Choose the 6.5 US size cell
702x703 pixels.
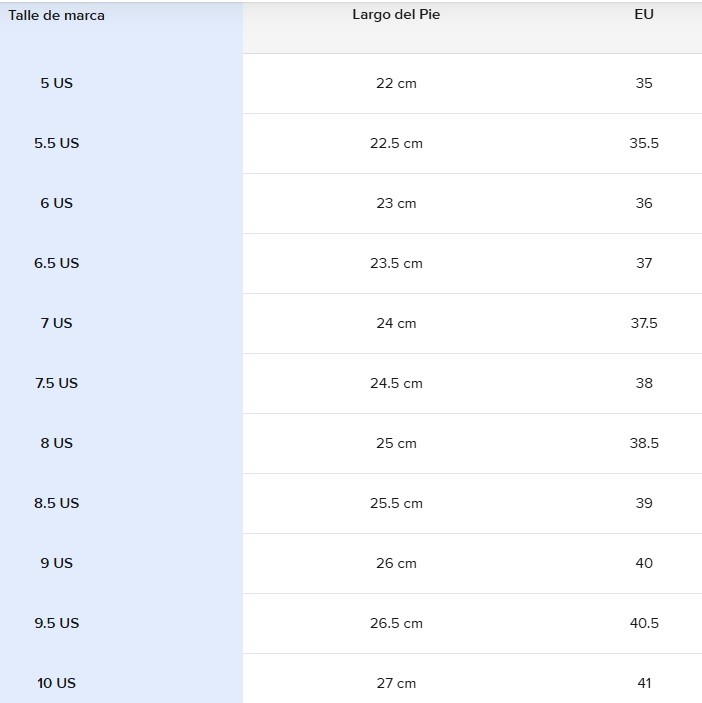click(57, 263)
